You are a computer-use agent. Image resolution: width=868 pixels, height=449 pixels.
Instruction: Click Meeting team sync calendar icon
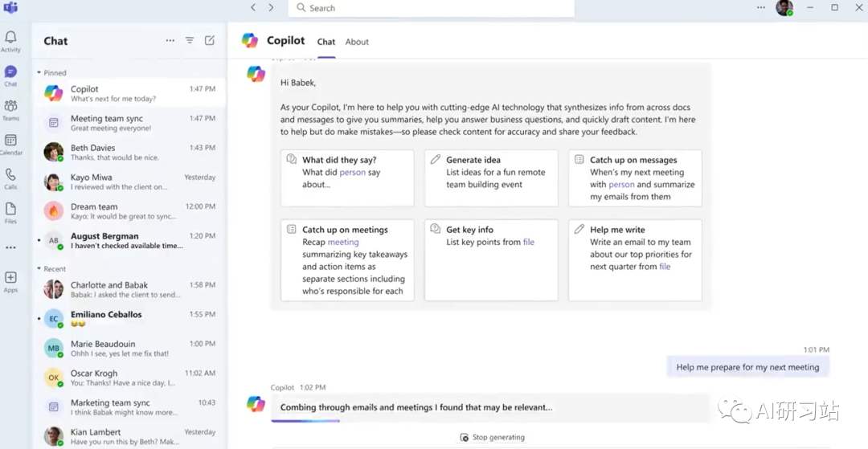pos(54,123)
